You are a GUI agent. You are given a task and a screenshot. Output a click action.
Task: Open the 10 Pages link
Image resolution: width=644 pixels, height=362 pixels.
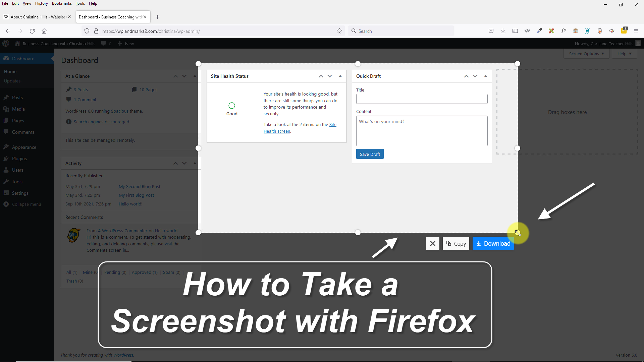(148, 89)
